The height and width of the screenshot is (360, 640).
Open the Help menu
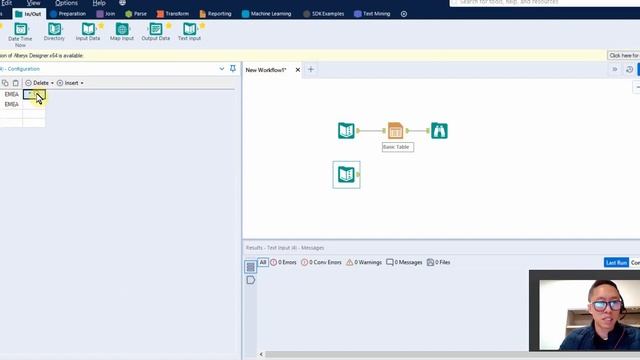(99, 3)
